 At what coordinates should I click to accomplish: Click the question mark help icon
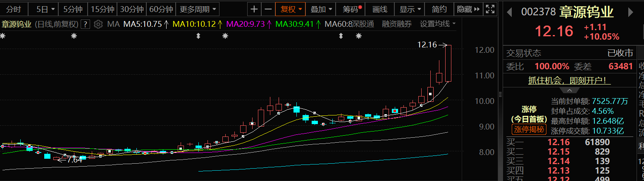pos(86,24)
